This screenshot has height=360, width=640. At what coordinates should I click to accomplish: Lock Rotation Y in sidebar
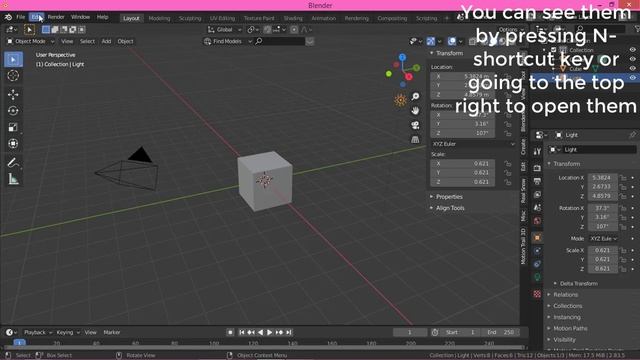tap(507, 124)
